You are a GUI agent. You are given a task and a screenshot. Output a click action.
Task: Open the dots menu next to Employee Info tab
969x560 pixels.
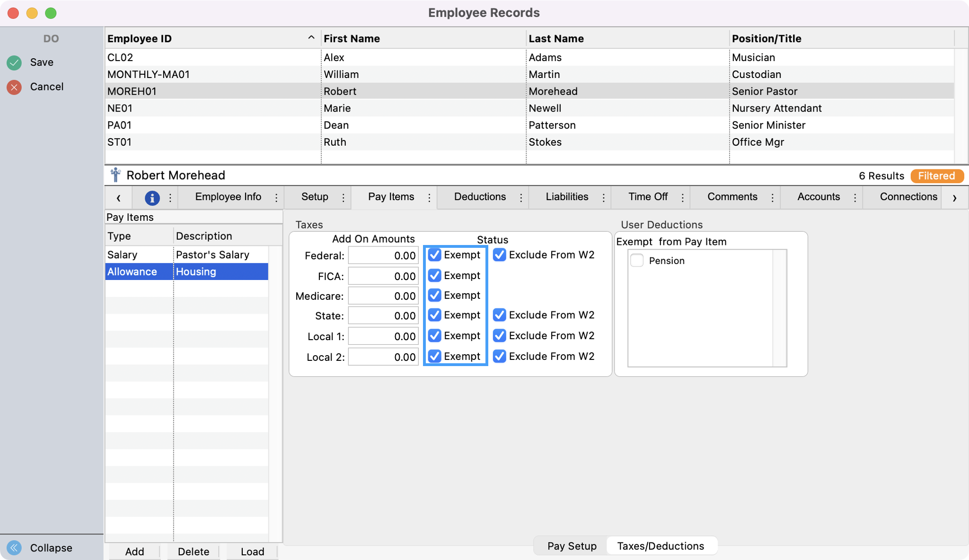(276, 198)
